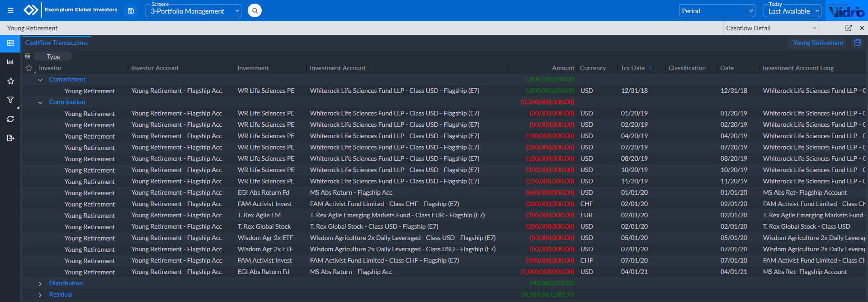Screen dimensions: 868x302
Task: Open Cashflow Detail in new window
Action: [x=849, y=28]
